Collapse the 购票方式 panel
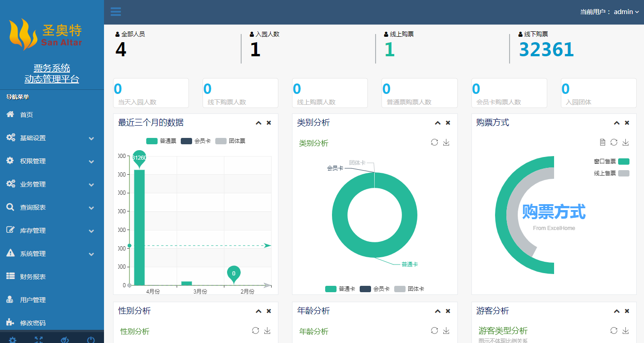The width and height of the screenshot is (644, 343). pyautogui.click(x=616, y=123)
